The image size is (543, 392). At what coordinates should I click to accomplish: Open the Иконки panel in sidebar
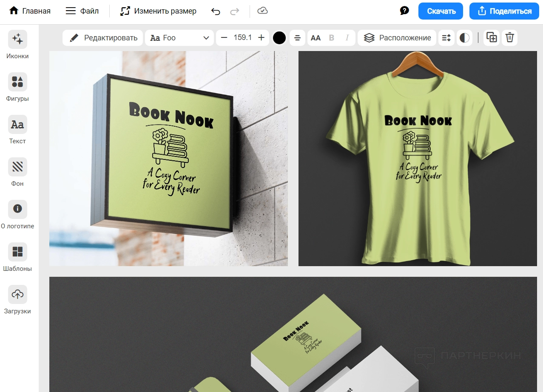coord(17,40)
